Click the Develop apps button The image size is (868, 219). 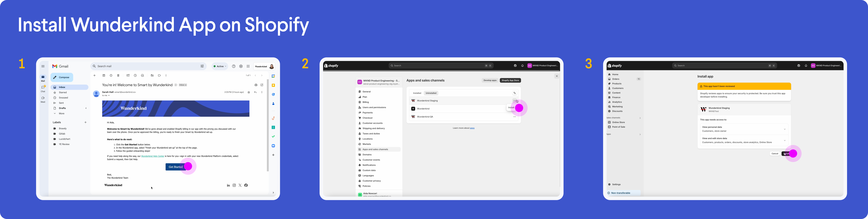pyautogui.click(x=490, y=80)
